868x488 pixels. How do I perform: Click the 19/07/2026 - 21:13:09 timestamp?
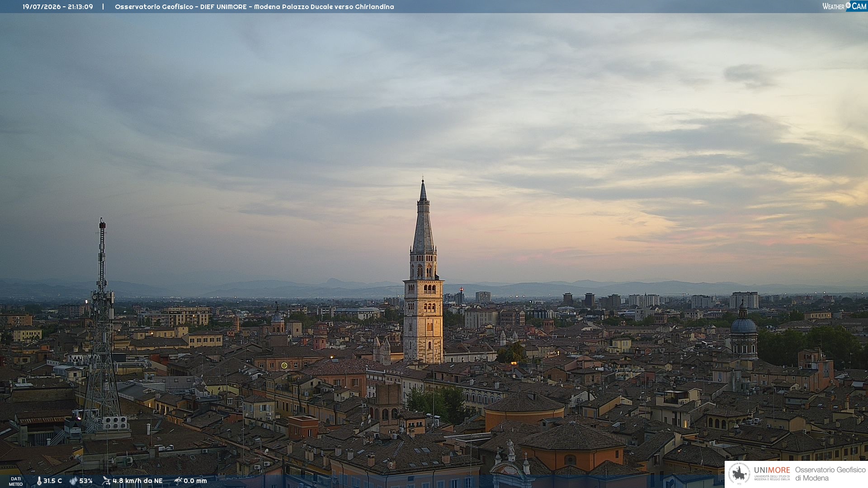(58, 7)
